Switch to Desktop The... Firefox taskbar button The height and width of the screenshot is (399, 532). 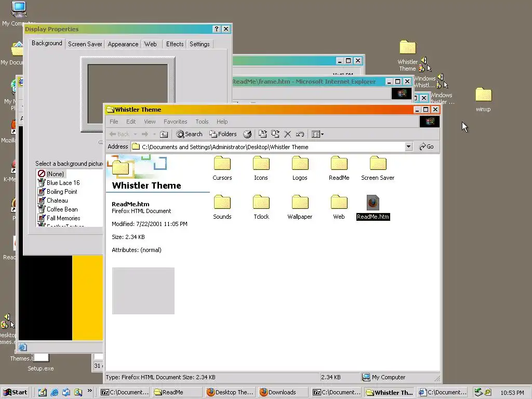point(230,392)
